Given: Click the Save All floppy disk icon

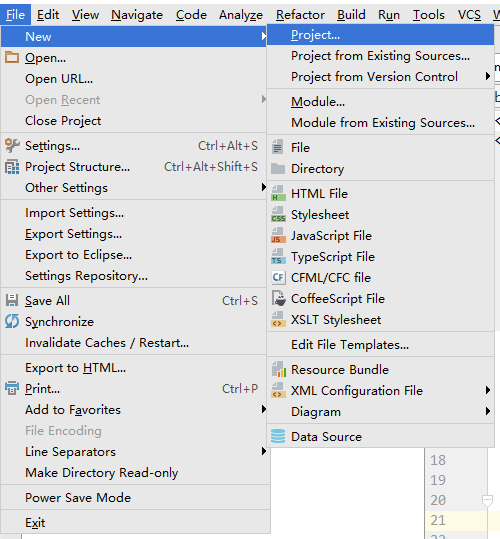Looking at the screenshot, I should coord(12,300).
